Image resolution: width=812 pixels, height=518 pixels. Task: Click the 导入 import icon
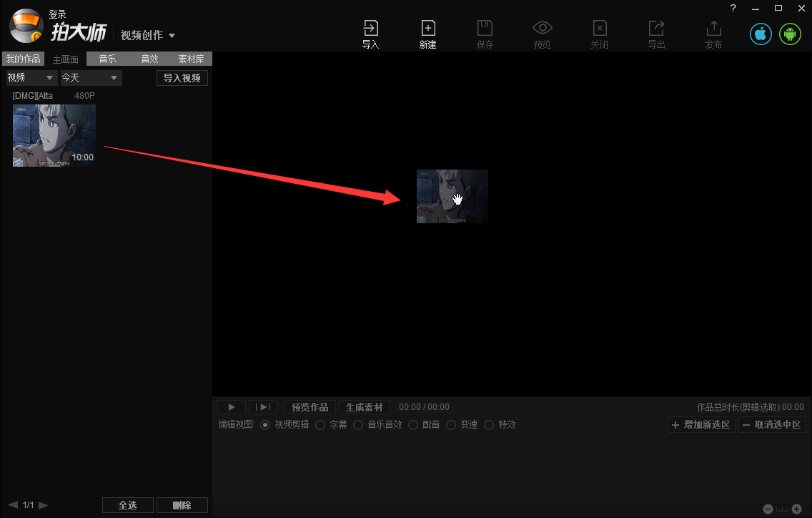370,33
